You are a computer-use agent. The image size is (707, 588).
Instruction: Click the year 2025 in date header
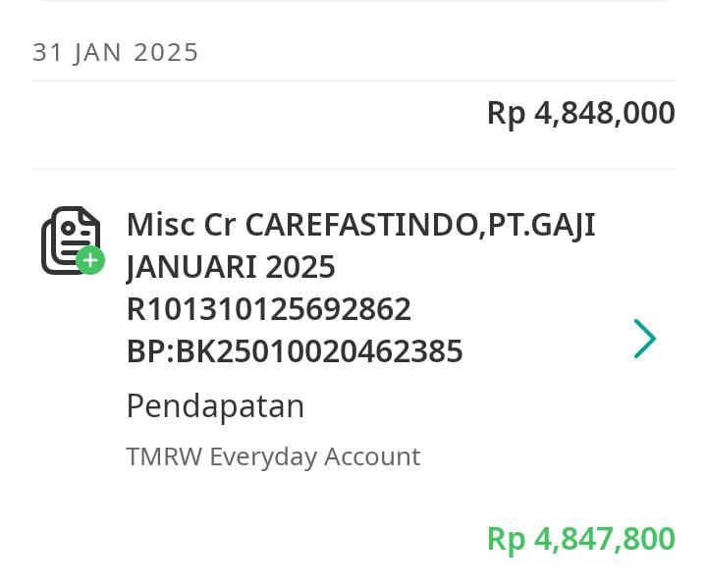pyautogui.click(x=166, y=52)
